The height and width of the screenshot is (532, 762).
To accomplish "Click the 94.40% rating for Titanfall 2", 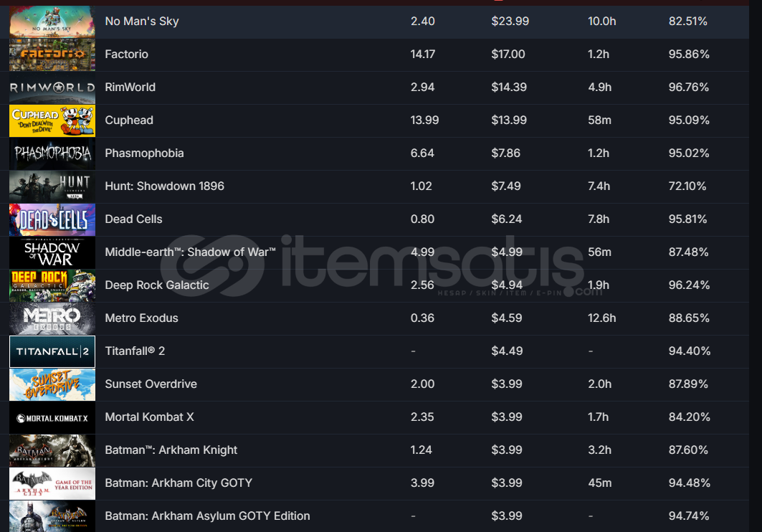I will coord(690,351).
